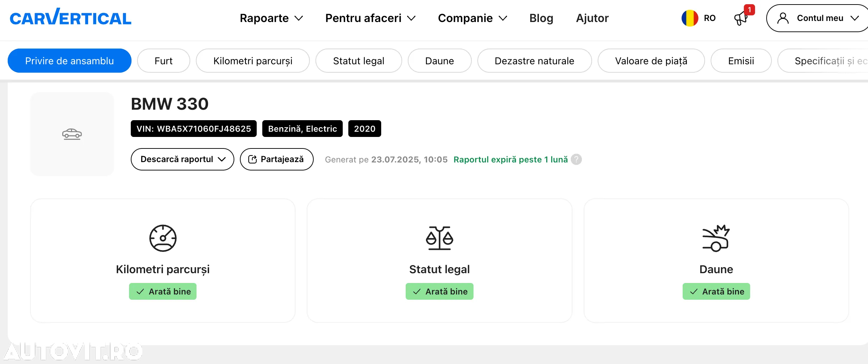Switch to the Statut legal tab
The image size is (868, 364).
coord(359,61)
